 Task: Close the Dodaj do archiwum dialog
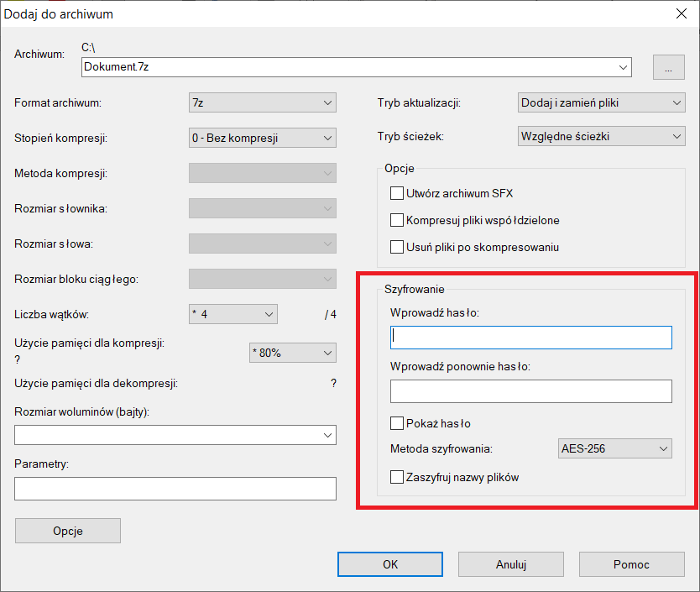coord(681,13)
